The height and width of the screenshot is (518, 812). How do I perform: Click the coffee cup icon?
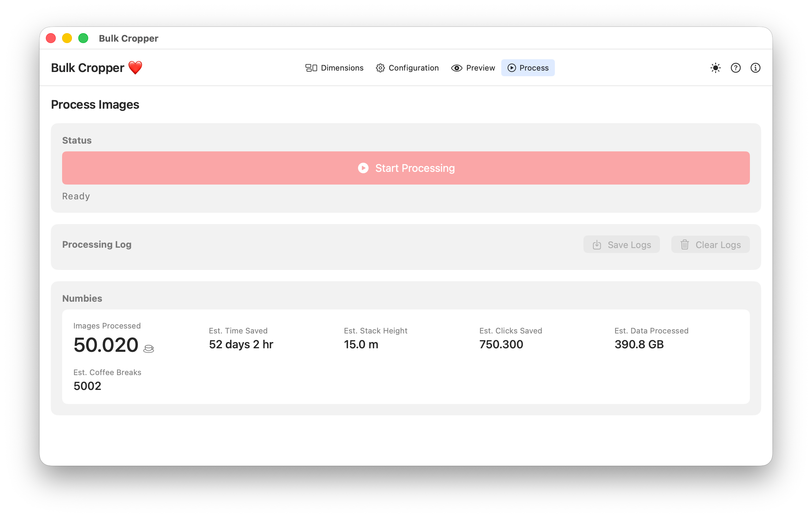point(149,349)
